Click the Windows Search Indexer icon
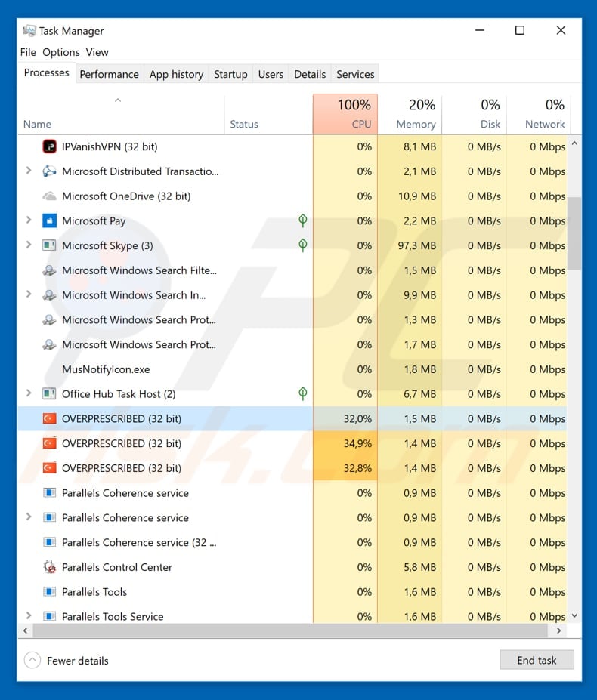This screenshot has width=597, height=700. tap(49, 294)
